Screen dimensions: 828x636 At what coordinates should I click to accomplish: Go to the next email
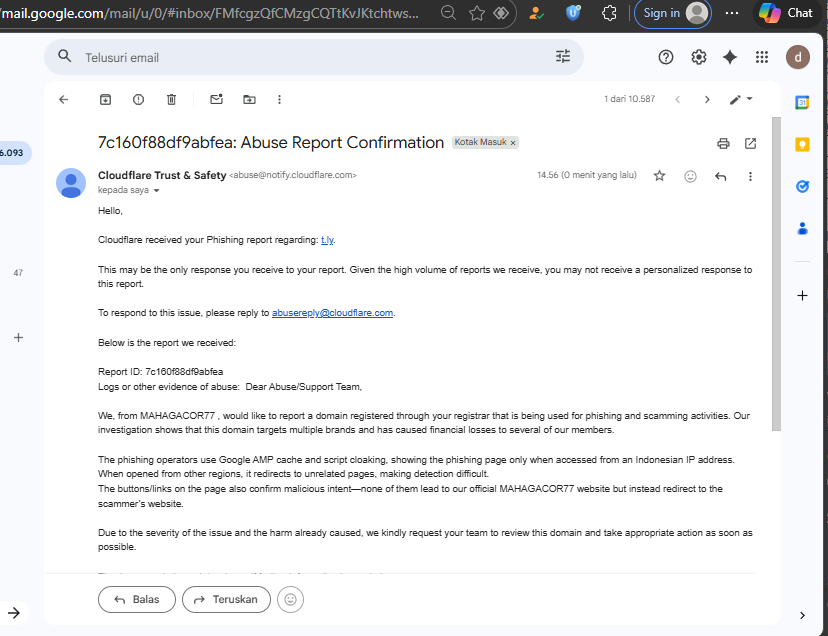(707, 99)
